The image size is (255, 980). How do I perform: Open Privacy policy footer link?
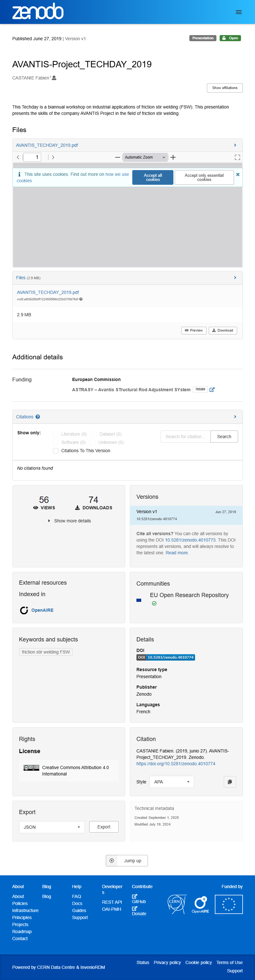(x=167, y=962)
